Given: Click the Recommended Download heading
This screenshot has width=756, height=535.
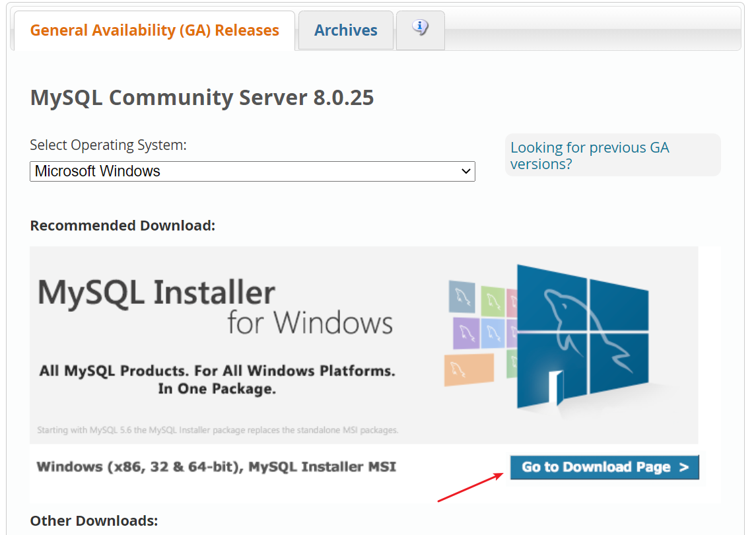Looking at the screenshot, I should (123, 225).
